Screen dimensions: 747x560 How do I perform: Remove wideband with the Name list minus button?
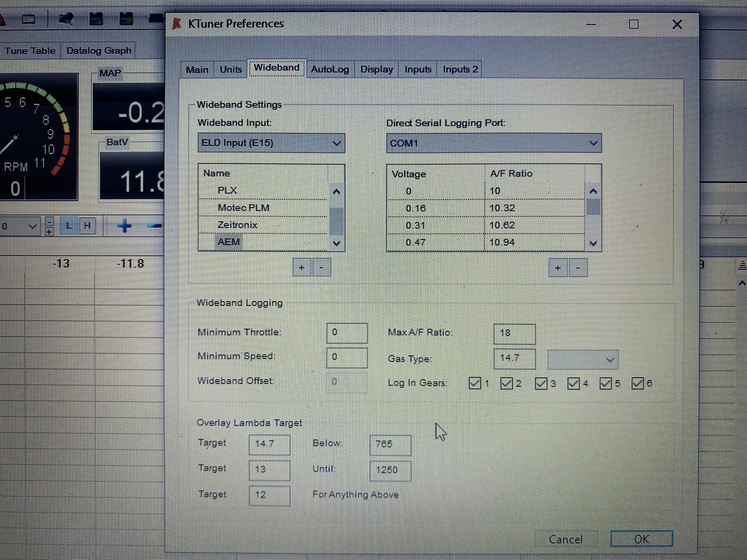[x=321, y=268]
